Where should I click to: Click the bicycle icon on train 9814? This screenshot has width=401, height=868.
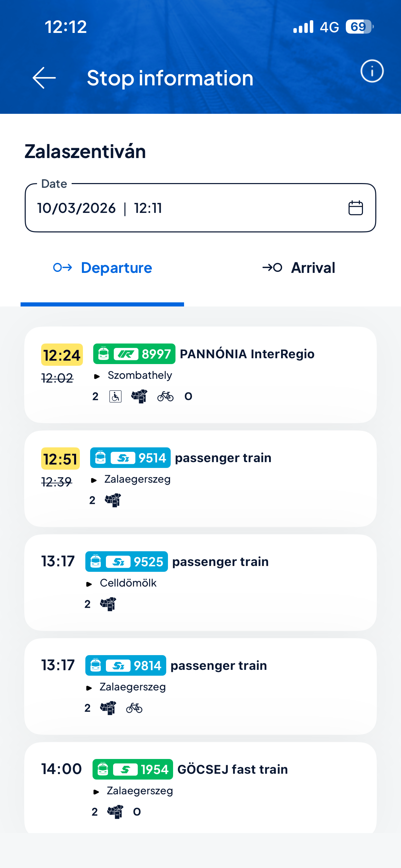[x=134, y=708]
